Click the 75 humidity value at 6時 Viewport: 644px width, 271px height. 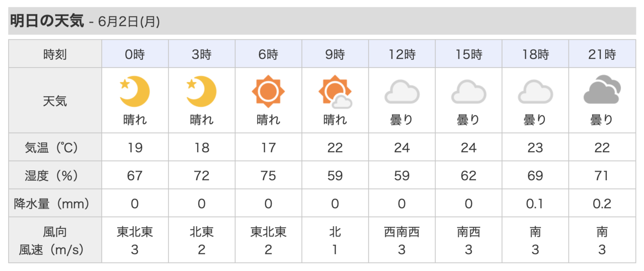(268, 176)
